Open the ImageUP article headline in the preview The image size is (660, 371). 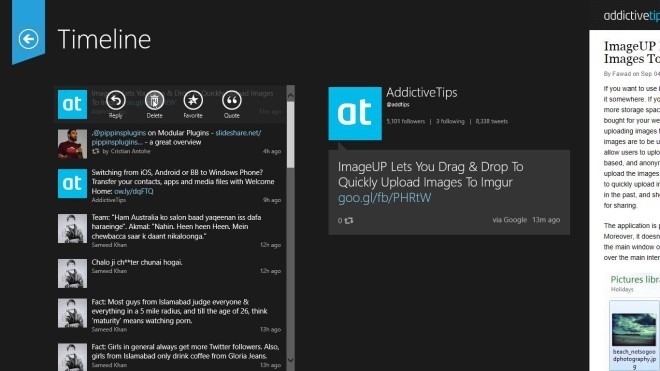click(631, 52)
